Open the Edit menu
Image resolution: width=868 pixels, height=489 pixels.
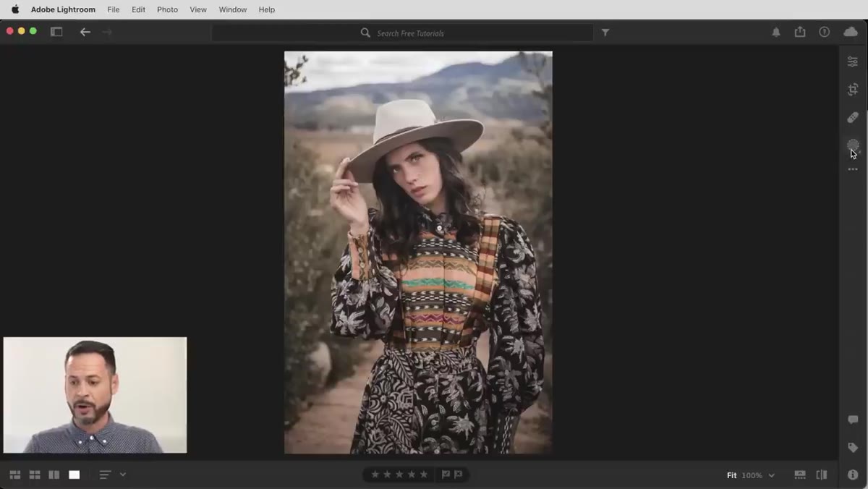pos(138,9)
